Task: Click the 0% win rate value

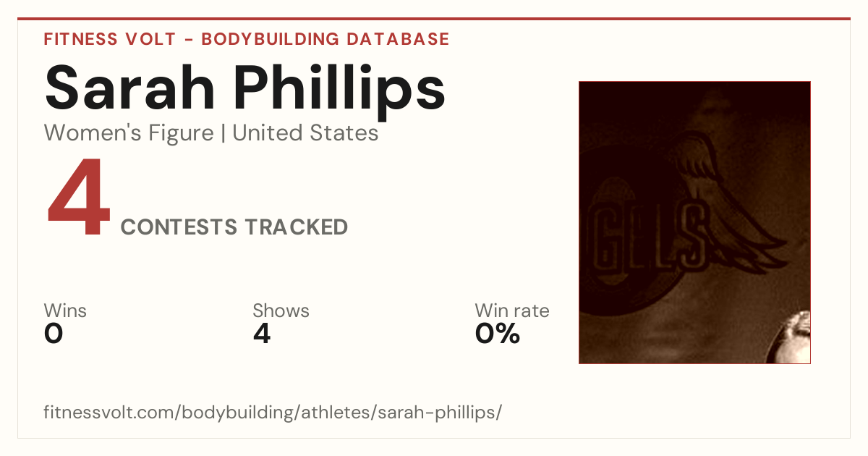Action: tap(498, 334)
